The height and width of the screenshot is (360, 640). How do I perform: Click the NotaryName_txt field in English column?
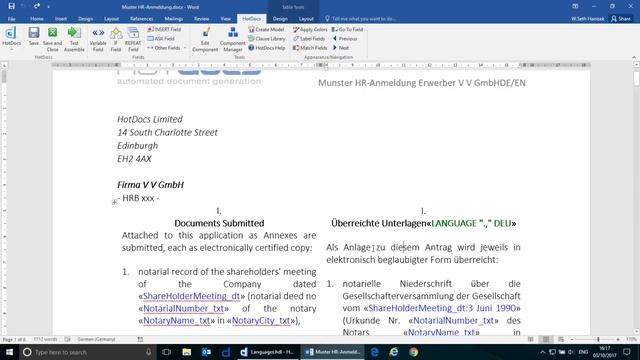click(x=176, y=320)
